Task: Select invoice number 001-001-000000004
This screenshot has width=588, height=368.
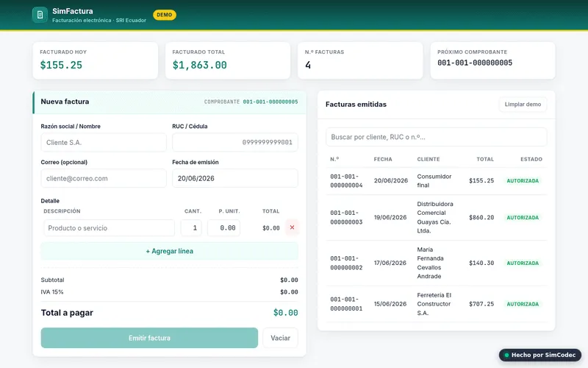Action: (346, 180)
